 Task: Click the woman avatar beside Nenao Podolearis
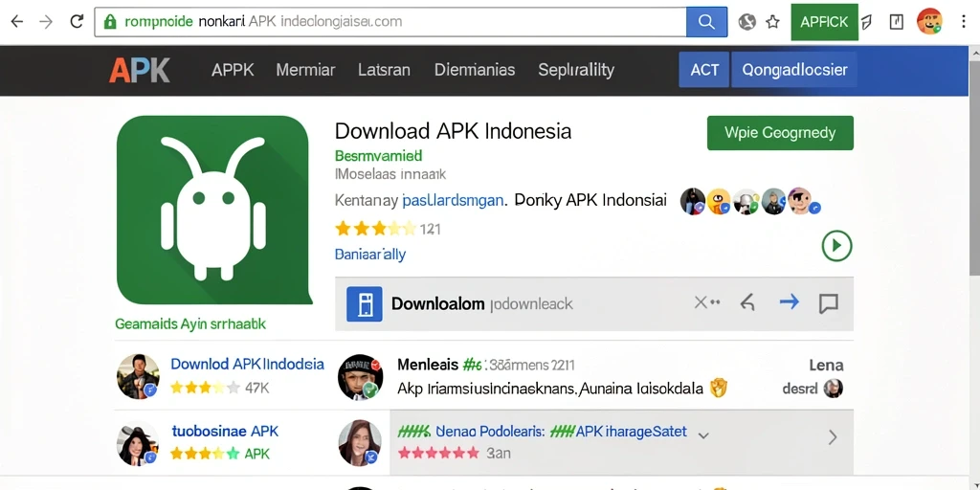point(360,442)
